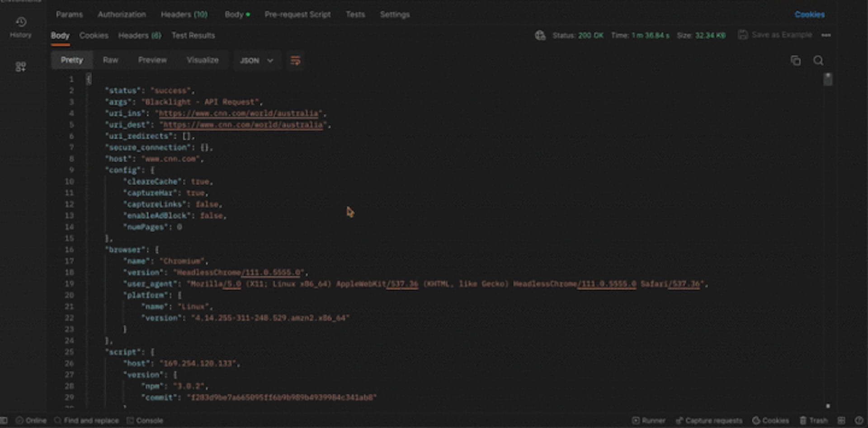
Task: Open the Runner from the bottom bar
Action: pos(649,420)
